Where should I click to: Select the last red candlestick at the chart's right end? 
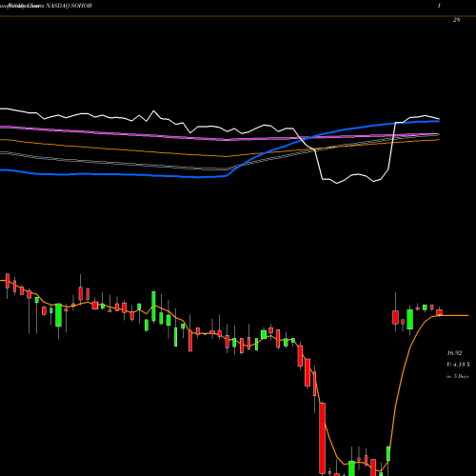(439, 312)
